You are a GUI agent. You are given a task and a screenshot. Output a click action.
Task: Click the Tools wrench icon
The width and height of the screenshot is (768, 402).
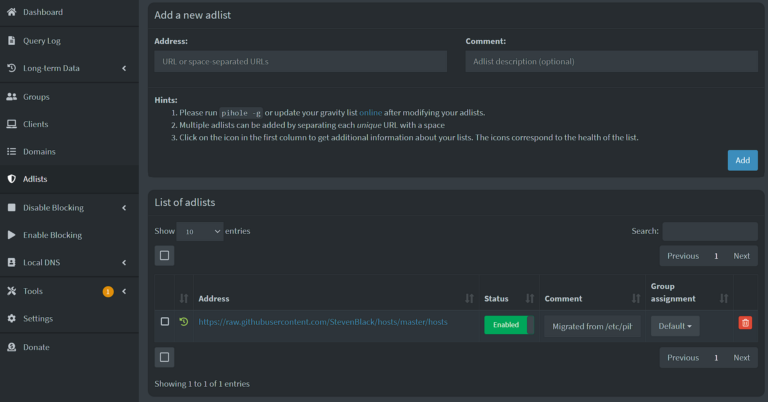(11, 291)
